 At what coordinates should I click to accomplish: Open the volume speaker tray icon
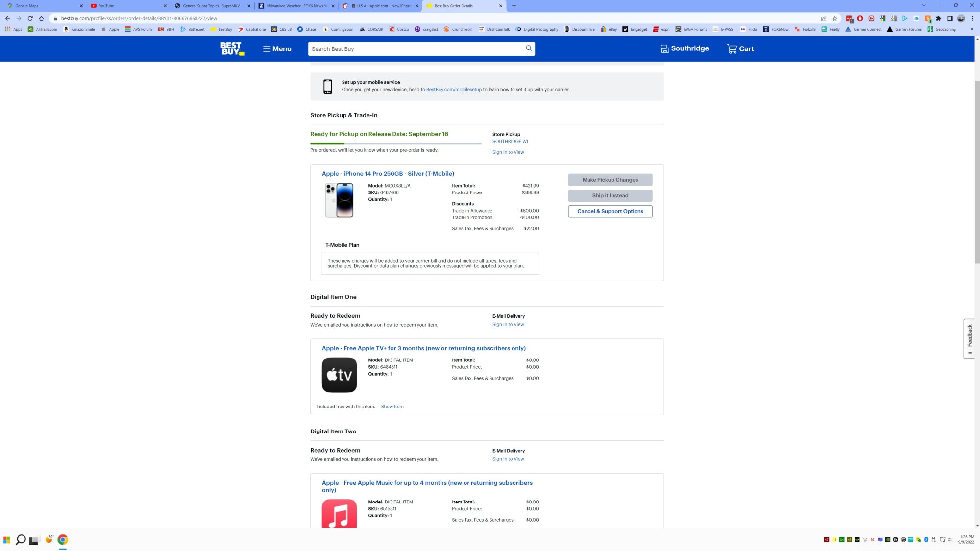950,540
